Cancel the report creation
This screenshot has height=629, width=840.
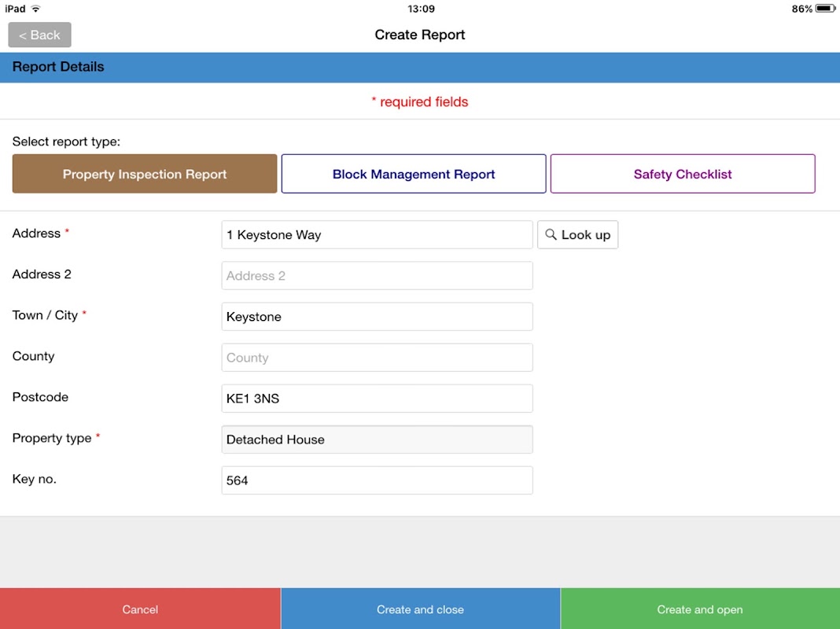140,609
